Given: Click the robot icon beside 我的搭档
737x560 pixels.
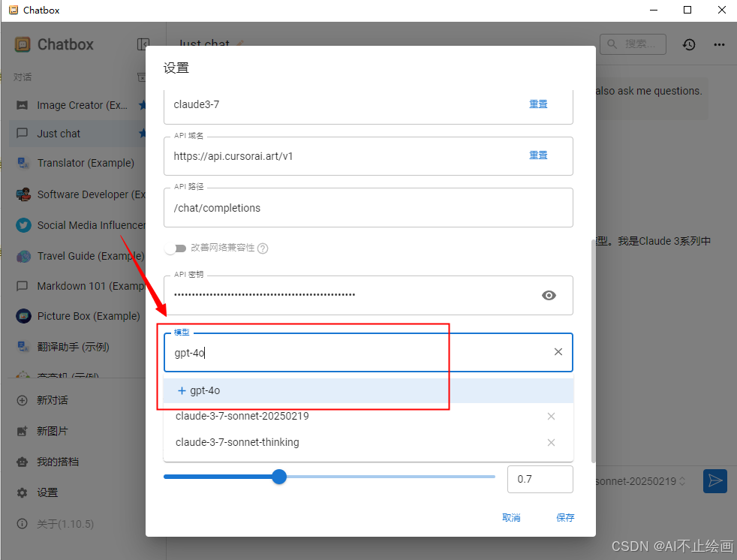Looking at the screenshot, I should pos(22,462).
